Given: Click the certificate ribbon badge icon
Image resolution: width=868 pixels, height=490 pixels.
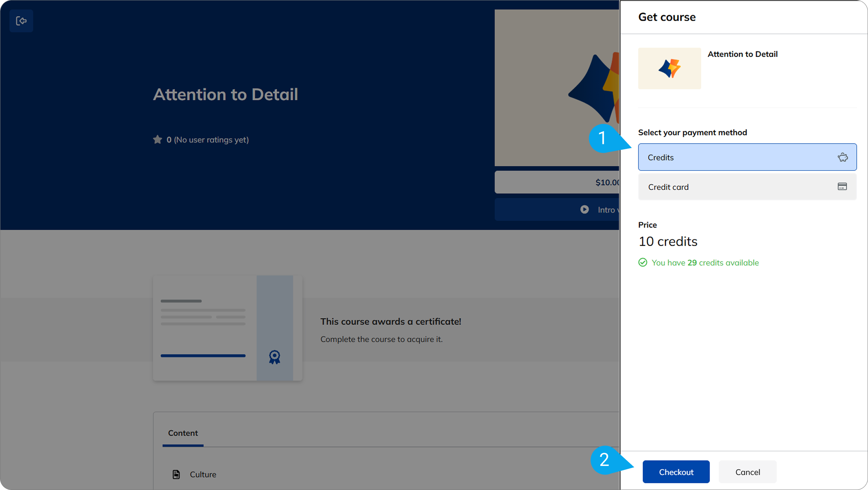Looking at the screenshot, I should (275, 357).
